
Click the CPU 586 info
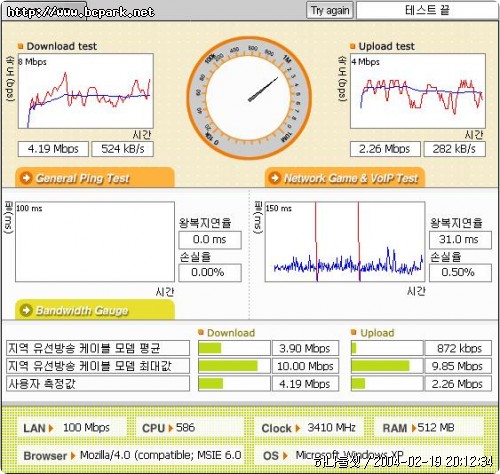(x=191, y=427)
